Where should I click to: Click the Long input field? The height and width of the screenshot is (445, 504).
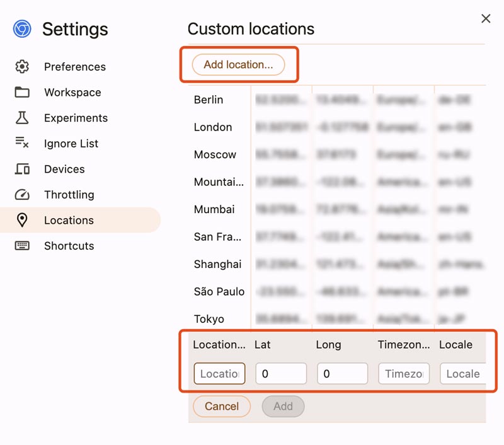point(342,374)
